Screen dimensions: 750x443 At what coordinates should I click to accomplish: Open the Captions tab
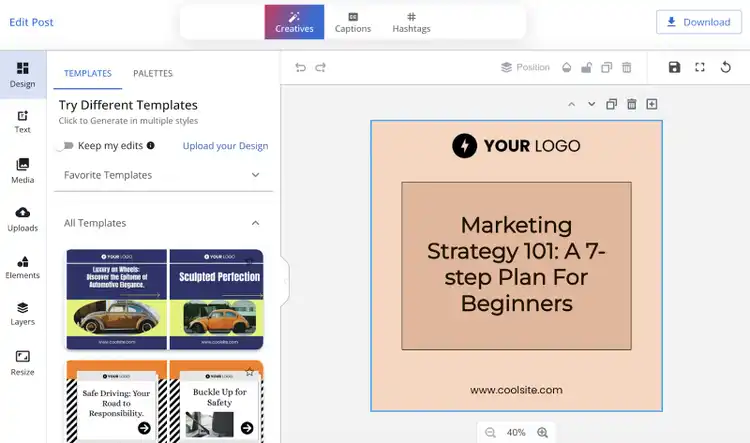coord(353,22)
